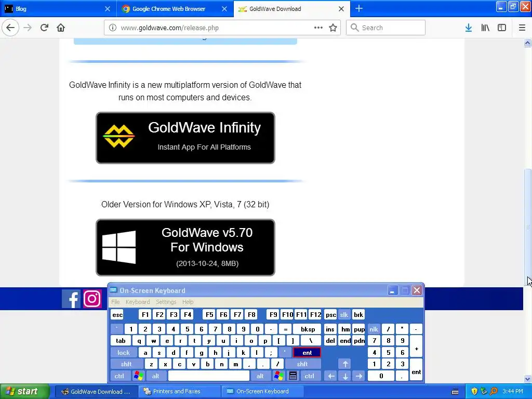This screenshot has height=399, width=532.
Task: Click the down arrow key on keyboard
Action: coord(345,376)
